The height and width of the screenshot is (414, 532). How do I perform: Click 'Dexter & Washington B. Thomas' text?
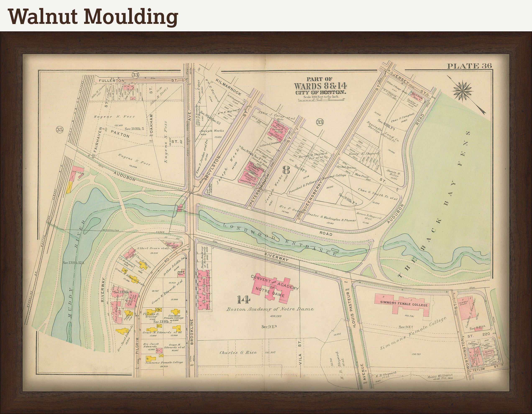(x=331, y=217)
